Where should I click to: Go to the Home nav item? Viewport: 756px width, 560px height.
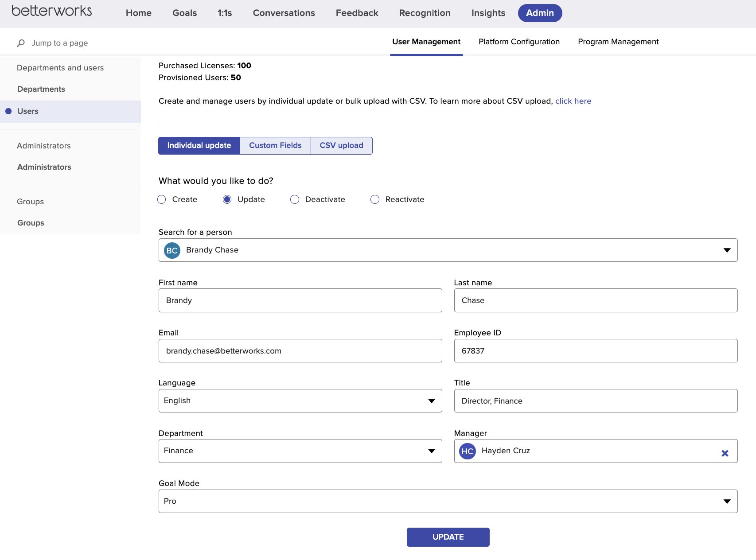pyautogui.click(x=139, y=13)
